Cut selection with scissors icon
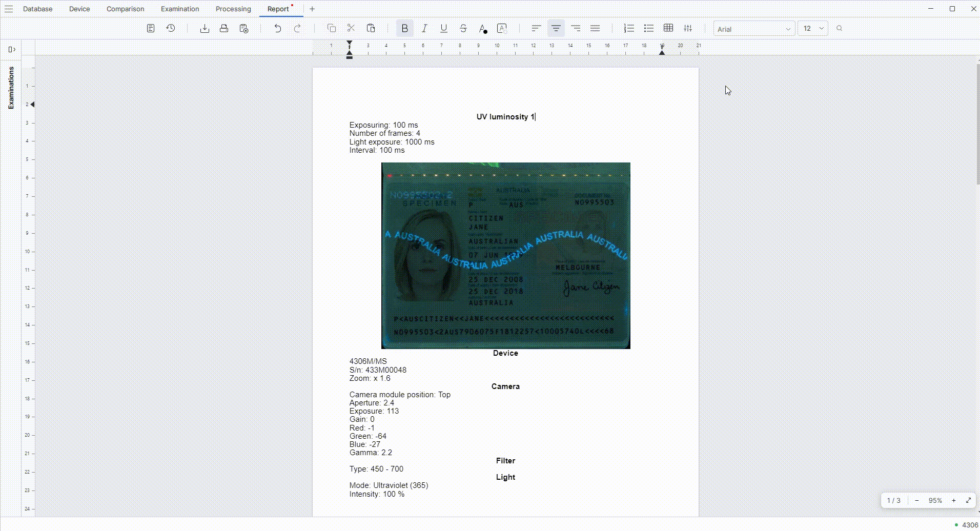The image size is (980, 531). (x=351, y=28)
